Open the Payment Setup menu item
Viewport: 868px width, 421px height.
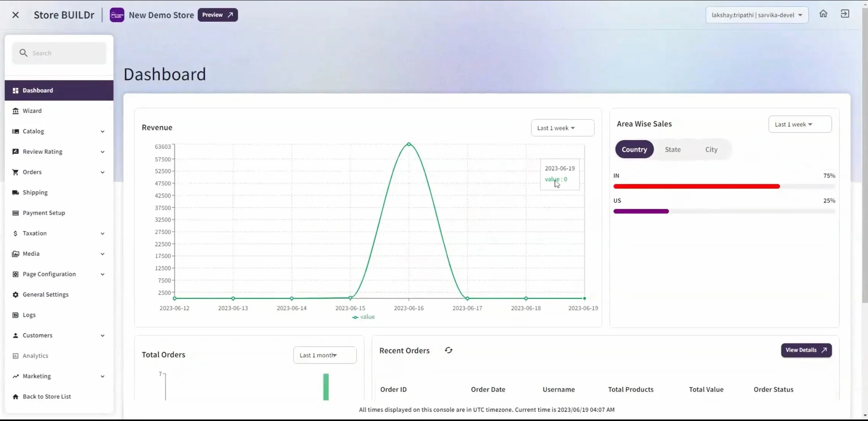click(x=59, y=213)
